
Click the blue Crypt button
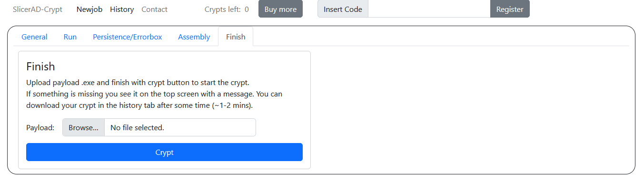pos(164,152)
